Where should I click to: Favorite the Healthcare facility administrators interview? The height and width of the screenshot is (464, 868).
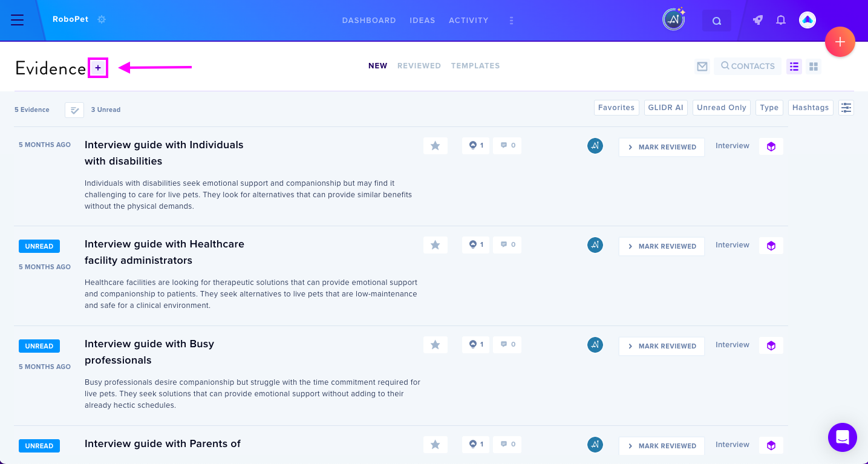(436, 245)
